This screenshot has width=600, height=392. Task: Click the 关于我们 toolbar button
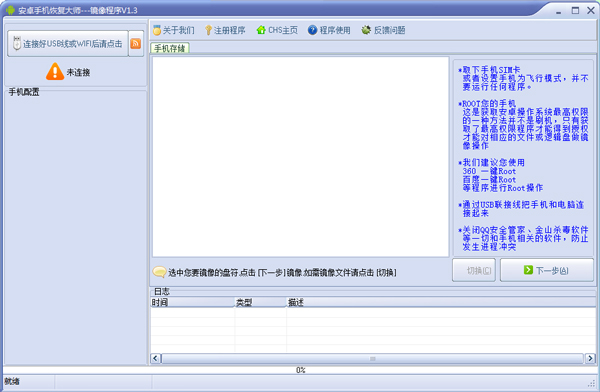174,30
